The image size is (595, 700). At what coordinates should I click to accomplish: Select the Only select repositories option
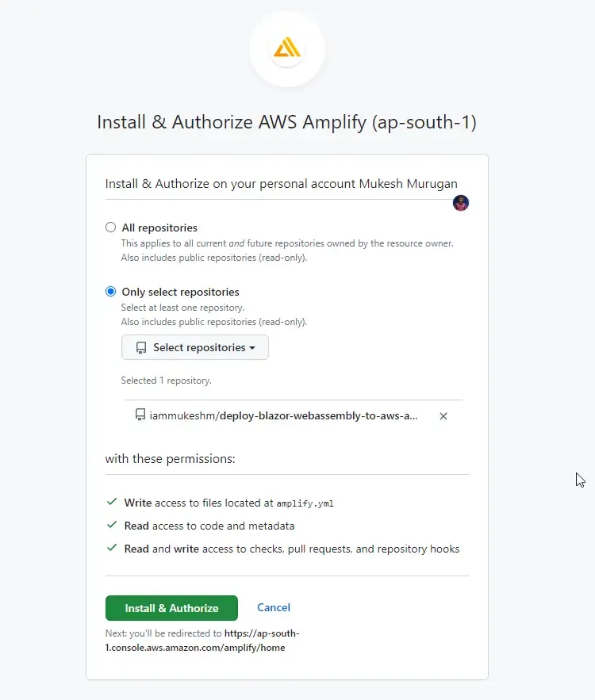click(110, 291)
